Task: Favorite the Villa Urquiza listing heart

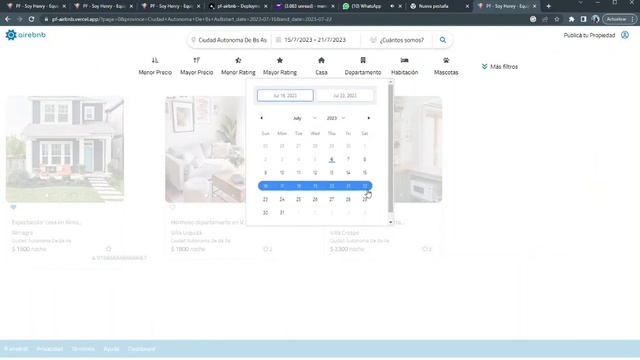Action: (x=173, y=207)
